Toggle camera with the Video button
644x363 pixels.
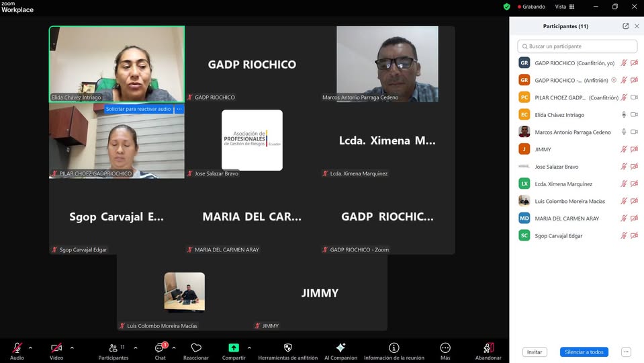(56, 348)
